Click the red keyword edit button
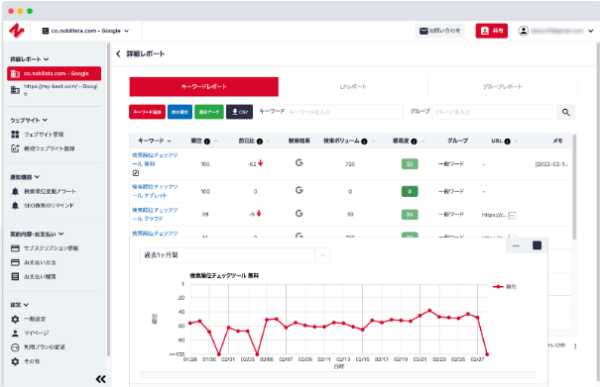Viewport: 600px width, 387px height. (x=147, y=112)
